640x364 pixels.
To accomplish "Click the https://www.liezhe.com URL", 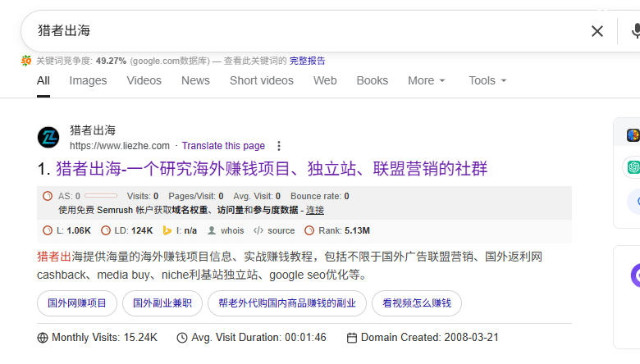I will (x=120, y=146).
